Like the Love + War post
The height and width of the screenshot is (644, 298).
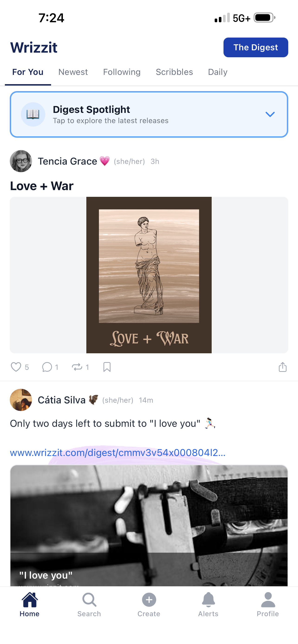[16, 367]
